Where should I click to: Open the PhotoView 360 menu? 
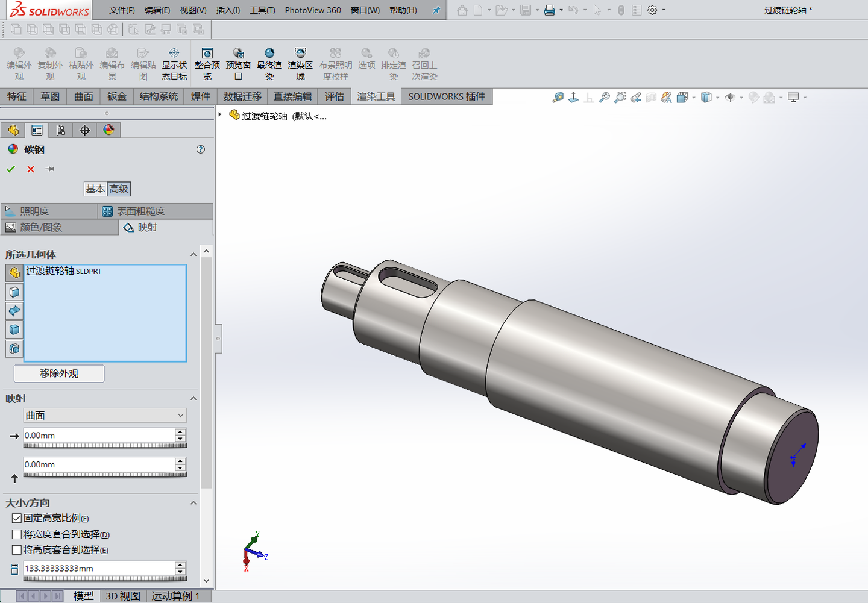click(x=313, y=10)
